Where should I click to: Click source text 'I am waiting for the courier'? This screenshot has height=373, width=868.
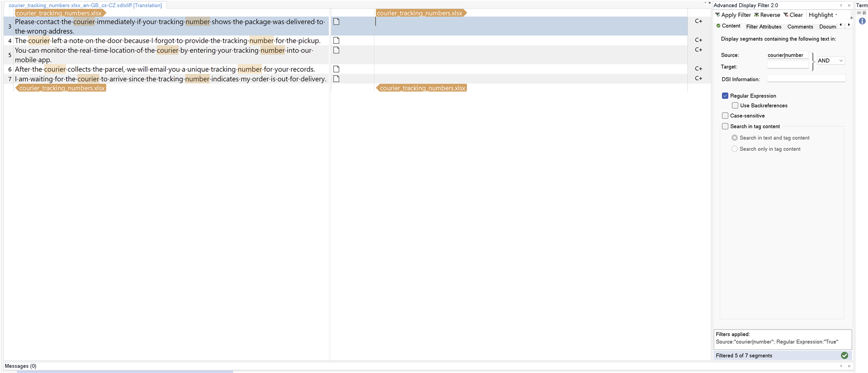[57, 79]
